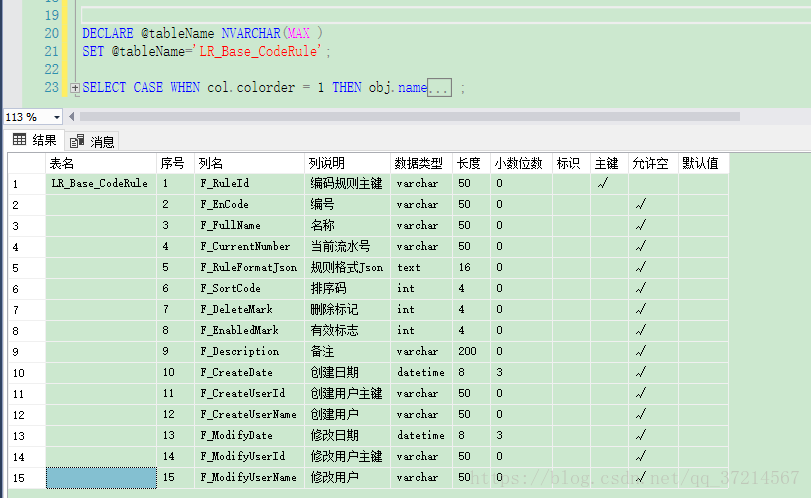Screen dimensions: 811x498
Task: Click the 序号 column header
Action: [175, 163]
